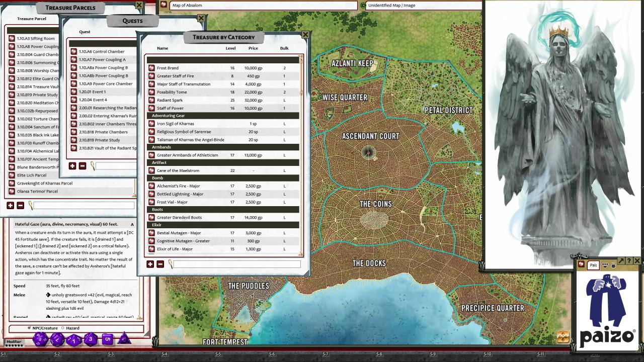Click the map pan/navigation orange icon
Image resolution: width=644 pixels, height=362 pixels.
(563, 337)
